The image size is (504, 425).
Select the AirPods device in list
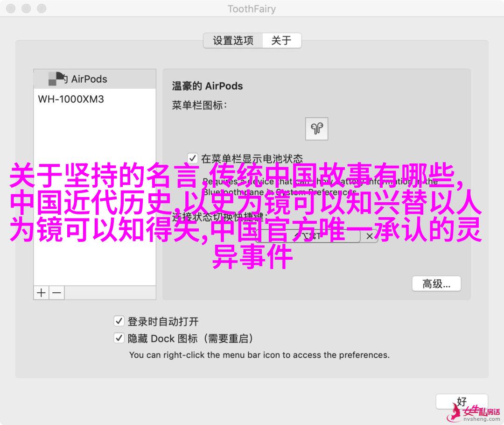click(95, 79)
